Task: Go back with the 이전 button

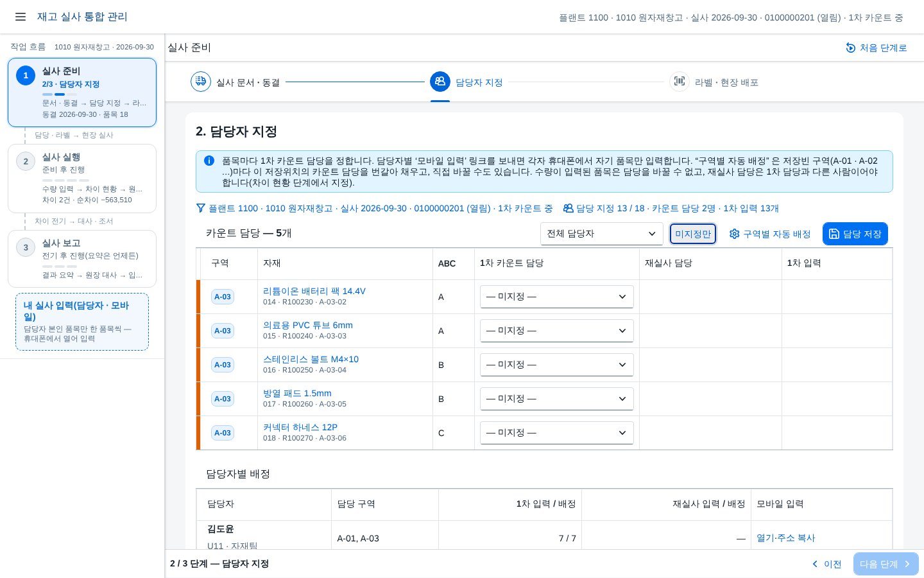Action: tap(826, 564)
